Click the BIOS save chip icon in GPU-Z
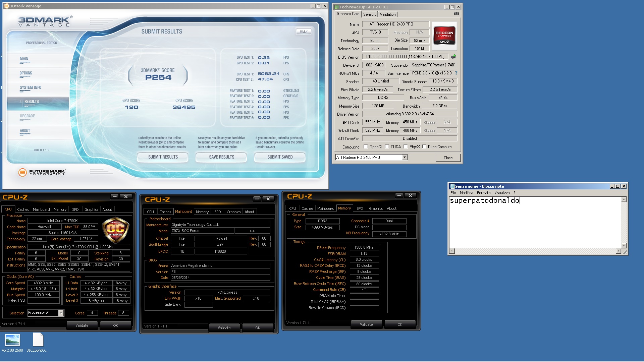Image resolution: width=644 pixels, height=362 pixels. coord(453,57)
